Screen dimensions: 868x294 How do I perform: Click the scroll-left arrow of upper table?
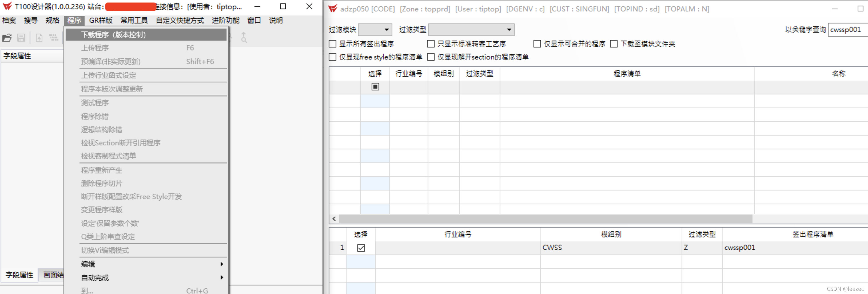[x=334, y=219]
